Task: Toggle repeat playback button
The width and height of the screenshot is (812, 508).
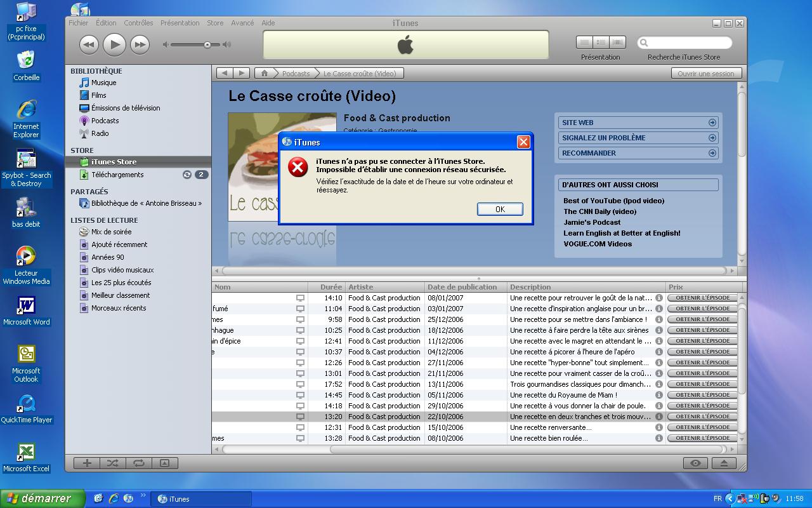Action: (138, 463)
